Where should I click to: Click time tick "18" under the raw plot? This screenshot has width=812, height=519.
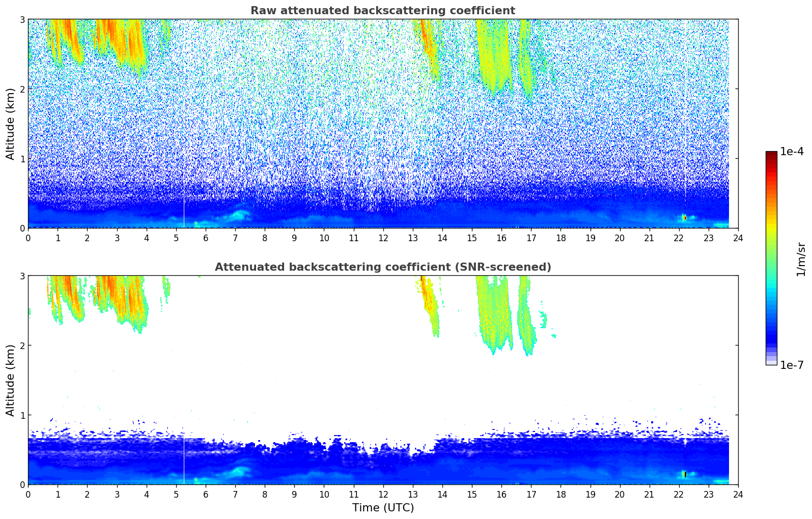tap(561, 238)
